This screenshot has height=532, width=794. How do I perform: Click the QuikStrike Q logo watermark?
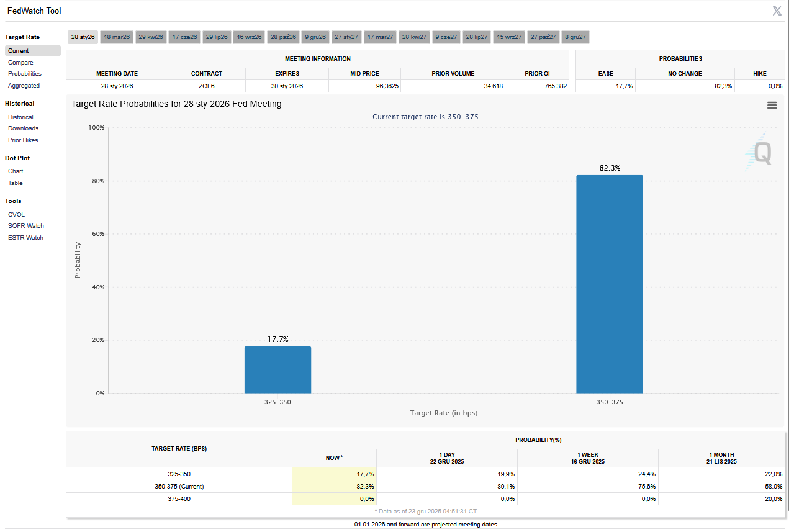(759, 153)
